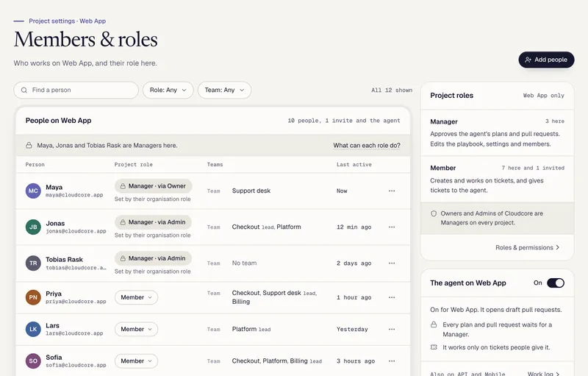Click 'lars@cloudcore.app' email text
The image size is (588, 376).
pos(74,333)
